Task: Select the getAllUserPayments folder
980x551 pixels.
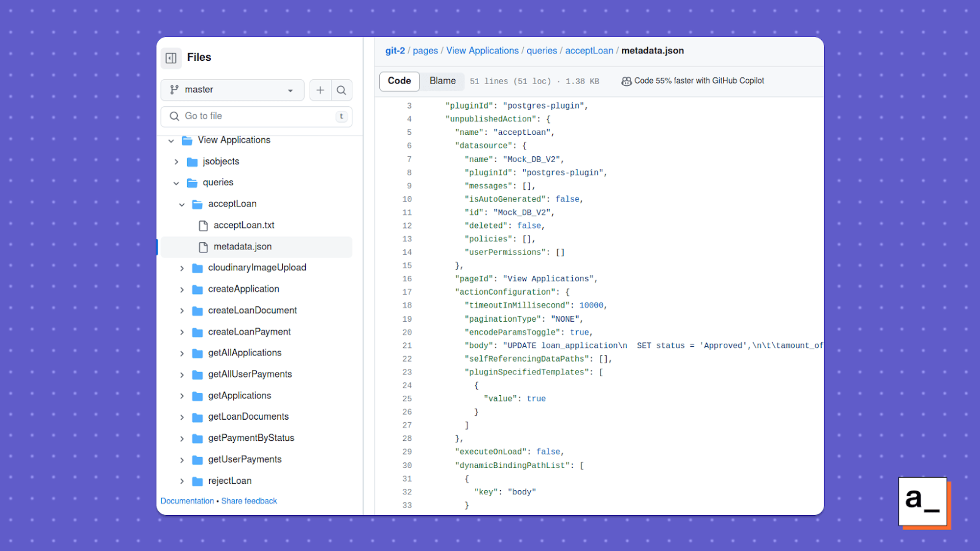Action: [x=249, y=374]
